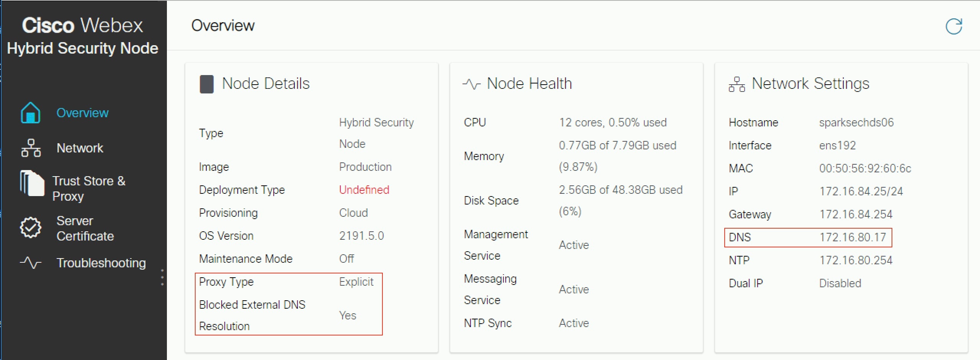Screen dimensions: 980x360
Task: Click the Provisioning 'Cloud' value
Action: pyautogui.click(x=353, y=213)
